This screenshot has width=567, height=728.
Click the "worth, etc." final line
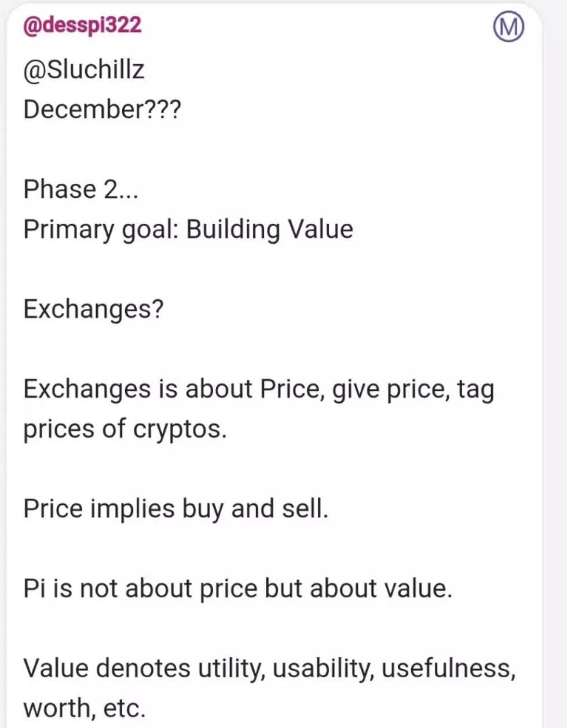pos(84,709)
